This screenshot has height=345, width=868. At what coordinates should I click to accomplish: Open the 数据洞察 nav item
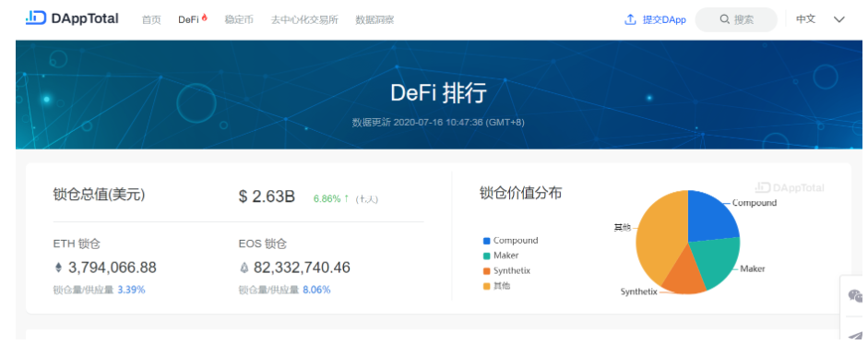pyautogui.click(x=375, y=19)
